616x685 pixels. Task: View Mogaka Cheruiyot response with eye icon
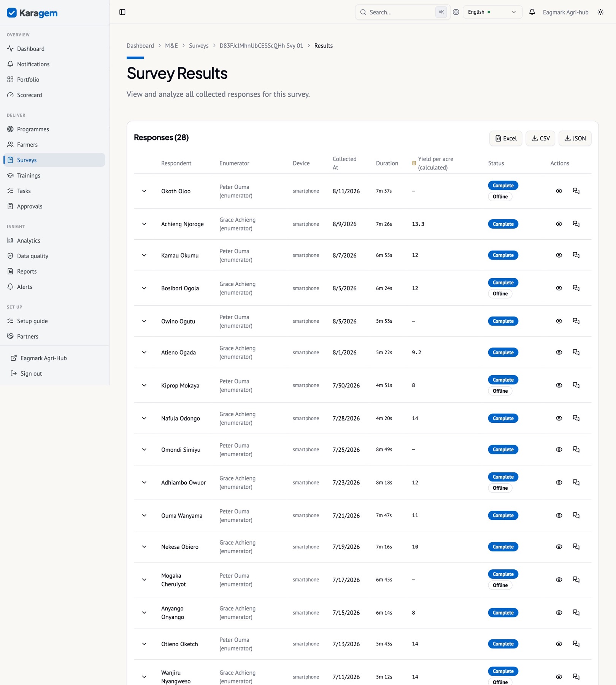(559, 580)
